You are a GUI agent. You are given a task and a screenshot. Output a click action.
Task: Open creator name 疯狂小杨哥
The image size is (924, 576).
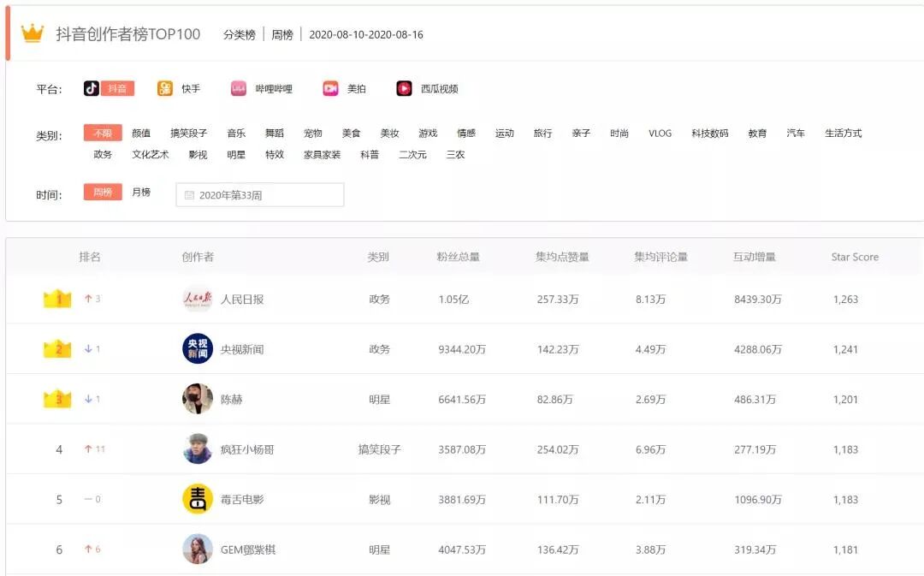[247, 450]
